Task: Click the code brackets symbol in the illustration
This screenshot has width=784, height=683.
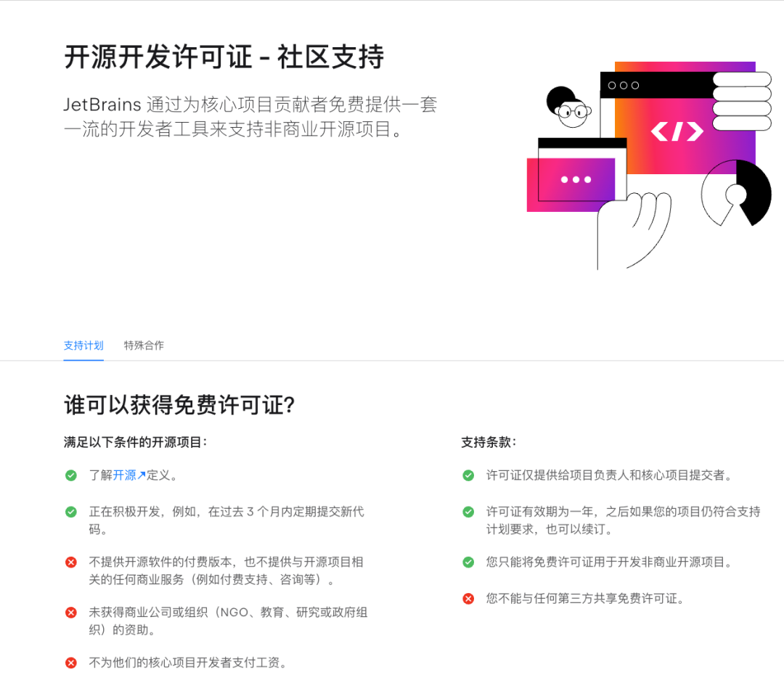Action: point(677,131)
